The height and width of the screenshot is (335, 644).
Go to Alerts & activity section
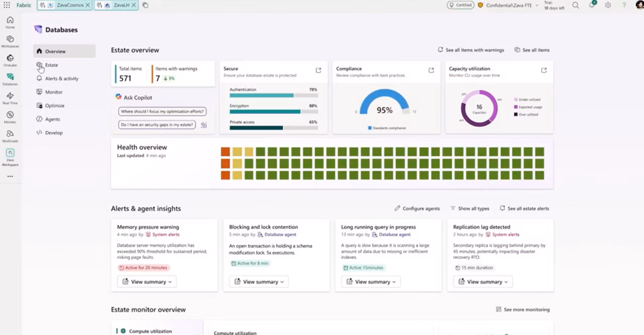pyautogui.click(x=61, y=78)
